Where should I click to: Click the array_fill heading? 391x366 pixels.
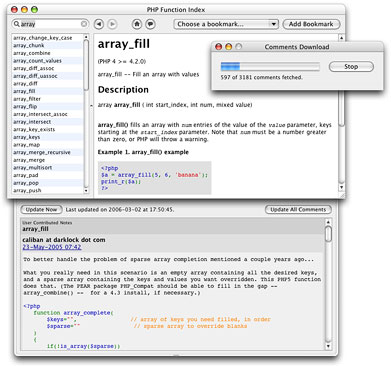tap(124, 44)
